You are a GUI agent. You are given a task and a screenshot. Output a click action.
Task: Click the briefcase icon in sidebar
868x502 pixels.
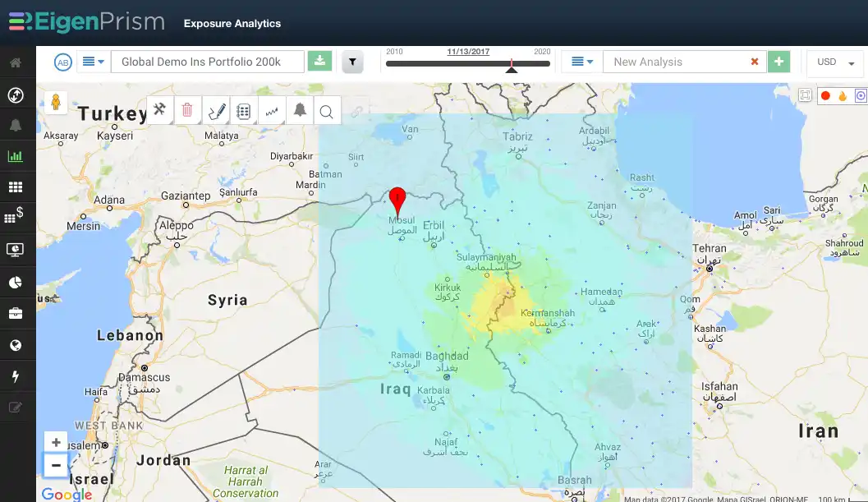16,314
